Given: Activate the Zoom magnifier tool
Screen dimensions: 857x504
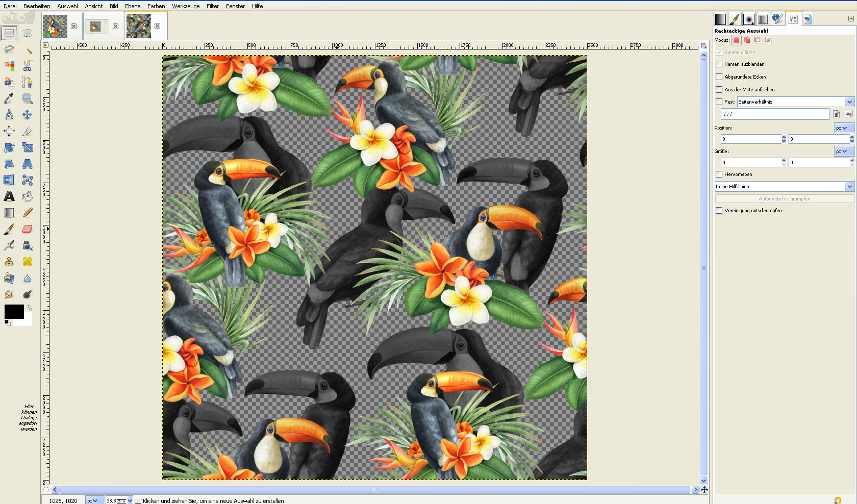Looking at the screenshot, I should coord(28,98).
